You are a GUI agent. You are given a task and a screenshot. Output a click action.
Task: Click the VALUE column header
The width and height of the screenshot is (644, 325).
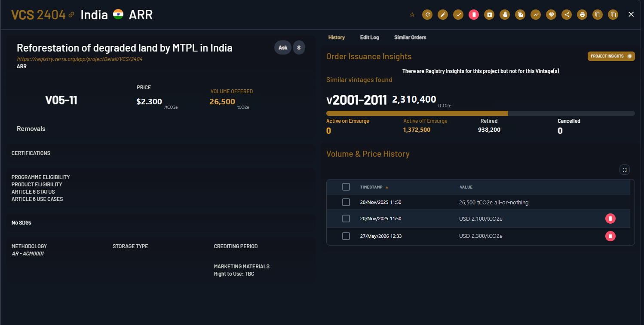[x=466, y=187]
